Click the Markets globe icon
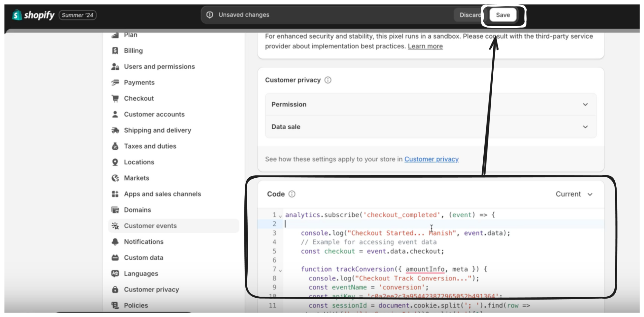644x317 pixels. point(115,178)
